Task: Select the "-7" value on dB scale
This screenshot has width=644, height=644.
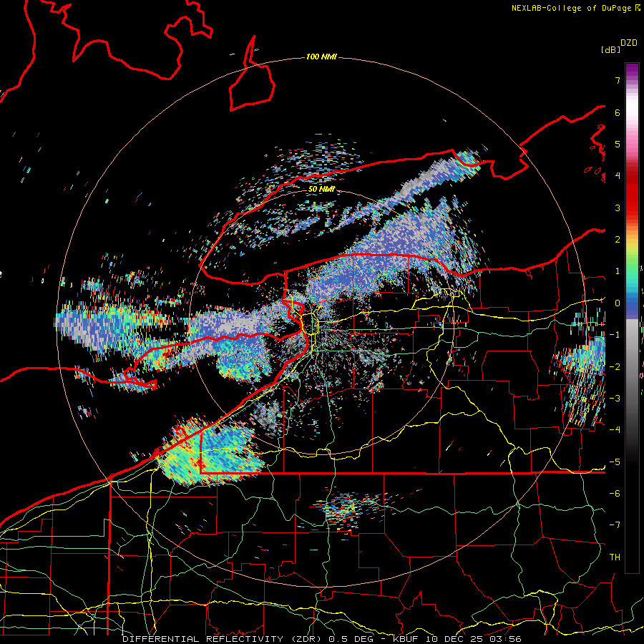Action: 615,525
